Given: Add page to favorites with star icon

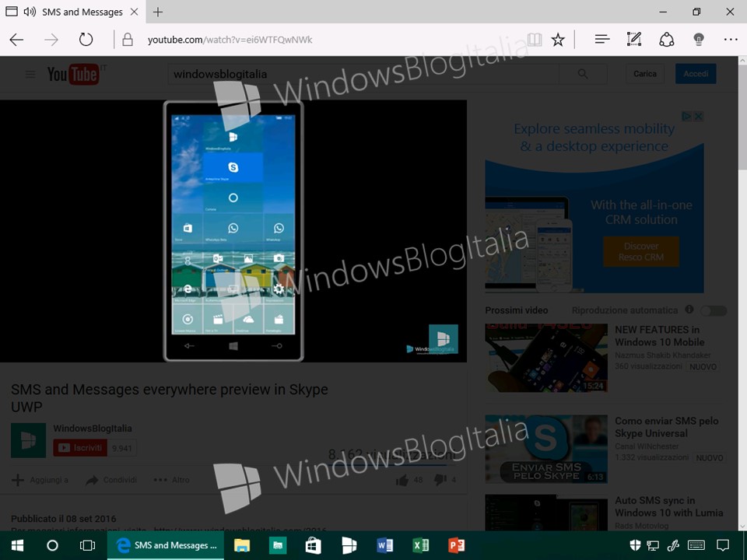Looking at the screenshot, I should [x=558, y=40].
